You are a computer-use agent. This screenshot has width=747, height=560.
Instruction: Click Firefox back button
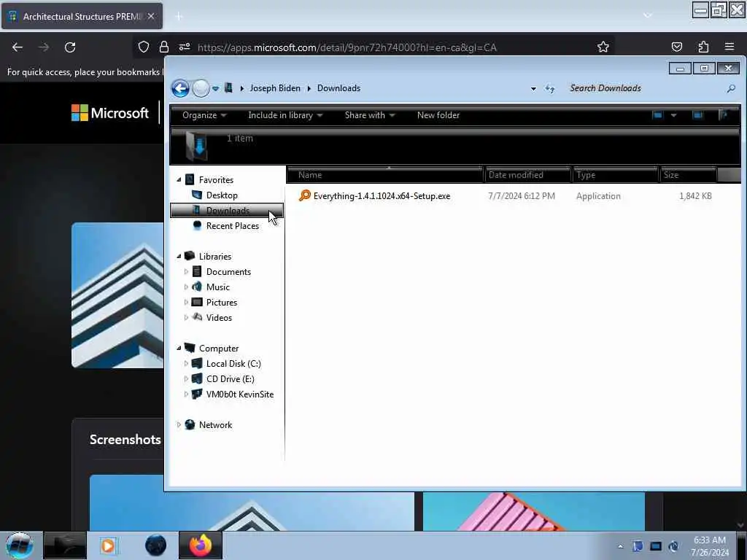[18, 47]
